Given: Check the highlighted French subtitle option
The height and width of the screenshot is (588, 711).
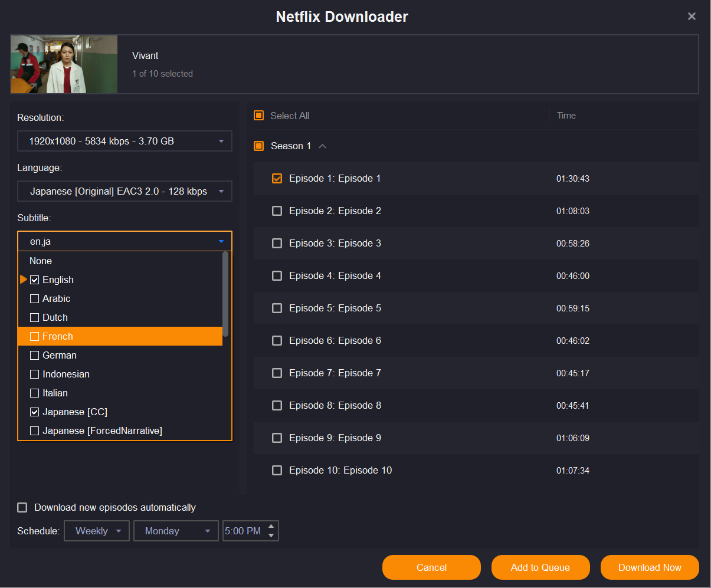Looking at the screenshot, I should click(34, 336).
